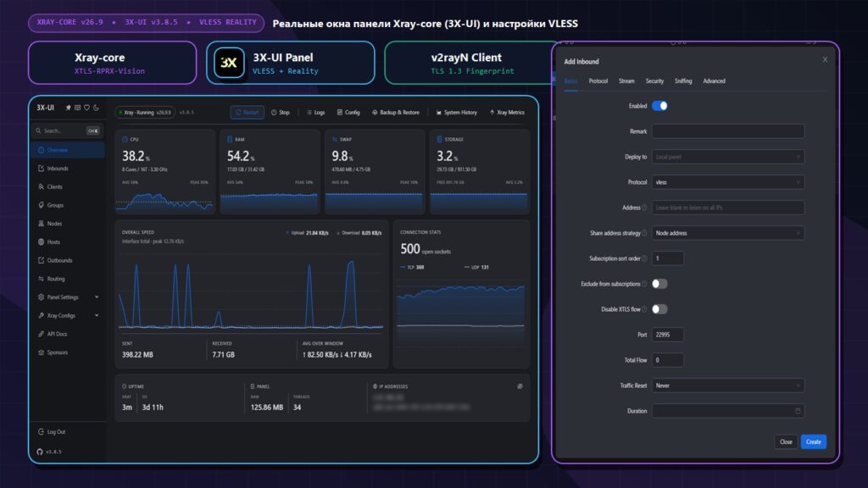Open the Protocol vless dropdown
Screen dimensions: 868x488
tap(728, 182)
